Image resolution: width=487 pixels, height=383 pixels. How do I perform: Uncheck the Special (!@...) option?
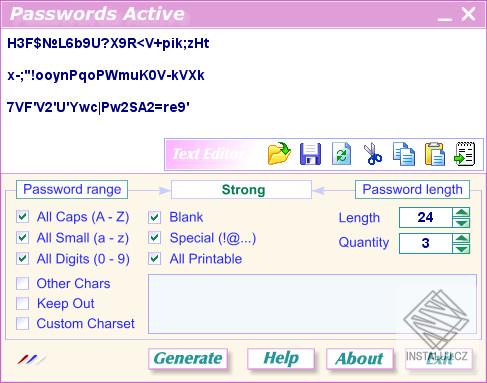155,238
